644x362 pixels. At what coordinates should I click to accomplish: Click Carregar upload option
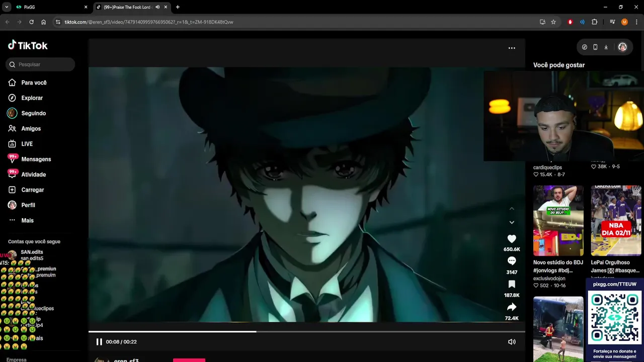(x=26, y=190)
